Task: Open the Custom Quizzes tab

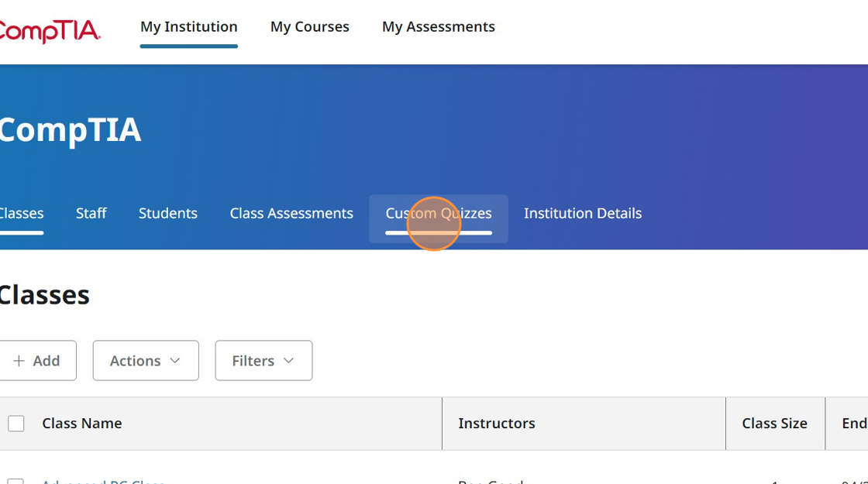Action: pyautogui.click(x=438, y=214)
